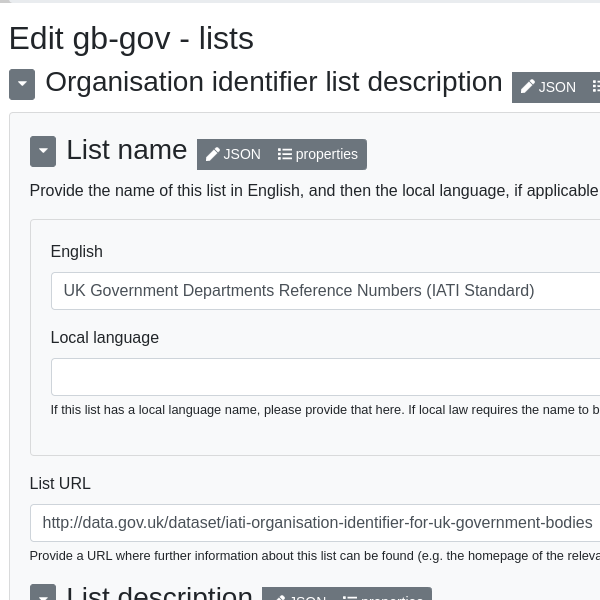This screenshot has width=600, height=600.
Task: Click the List URL help text
Action: [x=315, y=556]
